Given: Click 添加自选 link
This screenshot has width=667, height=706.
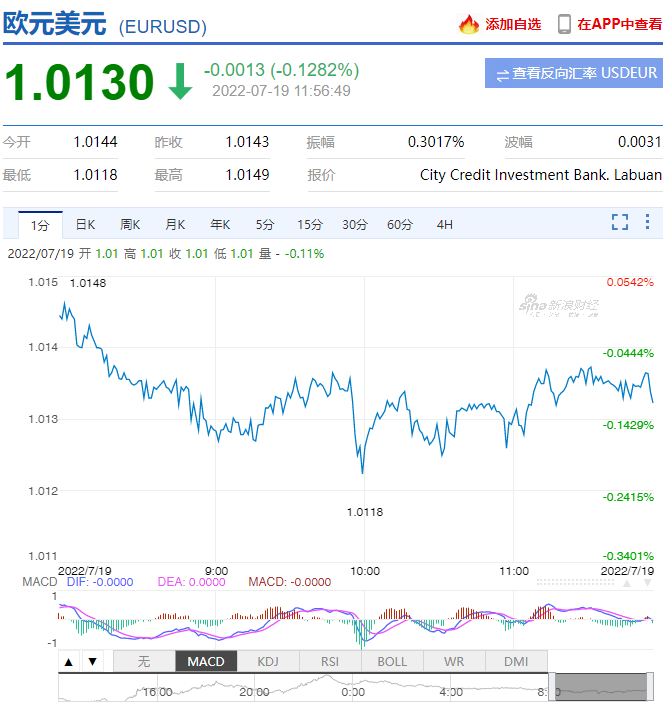Looking at the screenshot, I should 513,24.
